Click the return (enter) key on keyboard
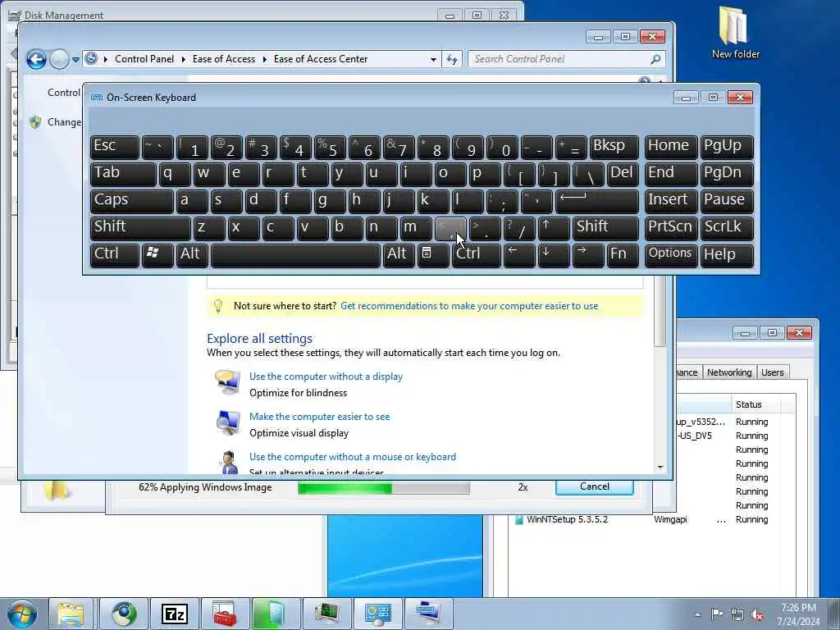This screenshot has height=630, width=840. 597,201
